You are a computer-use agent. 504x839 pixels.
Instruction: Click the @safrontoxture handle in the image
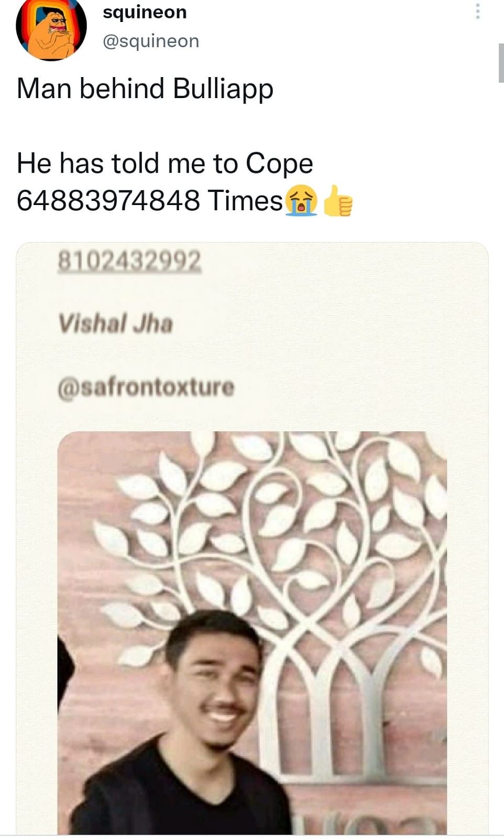click(146, 388)
